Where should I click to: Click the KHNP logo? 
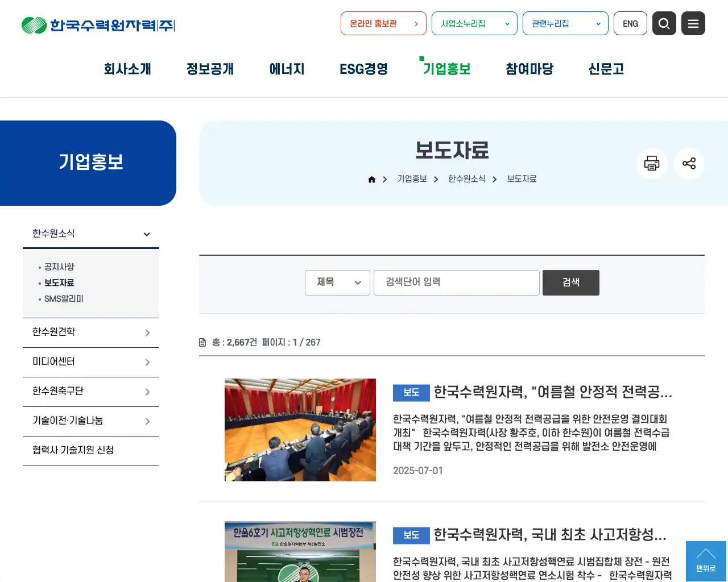98,25
